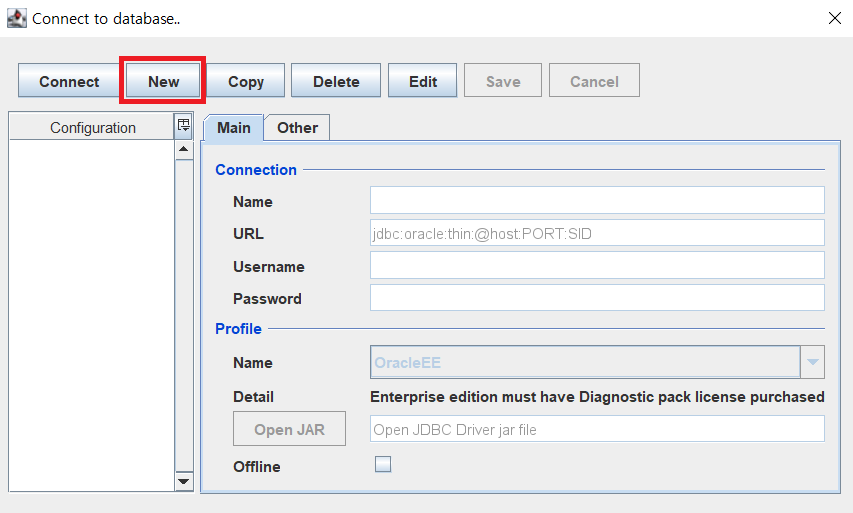The width and height of the screenshot is (853, 513).
Task: Open the configuration table column control icon
Action: (184, 126)
